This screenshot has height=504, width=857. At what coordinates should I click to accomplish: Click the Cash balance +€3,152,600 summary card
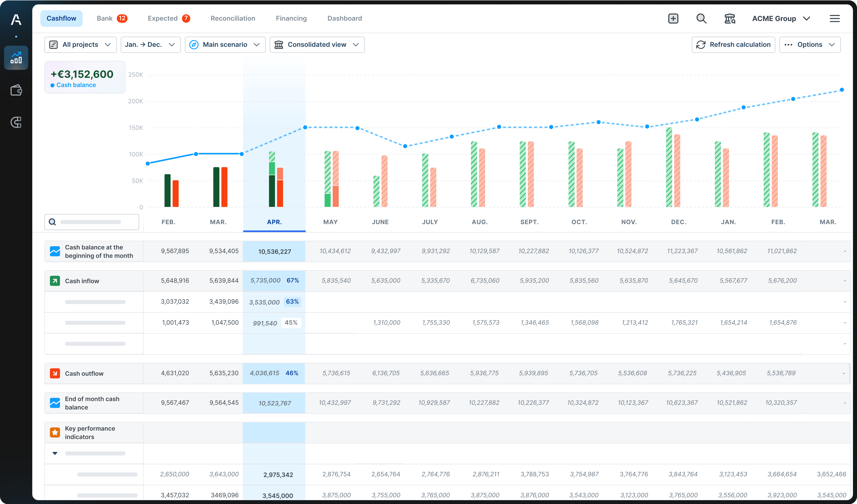(85, 77)
